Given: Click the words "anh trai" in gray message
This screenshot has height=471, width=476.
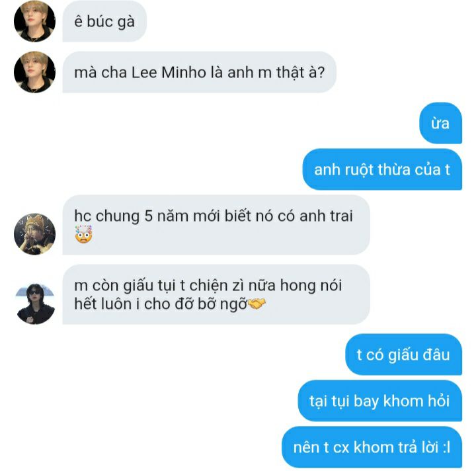Looking at the screenshot, I should tap(326, 216).
